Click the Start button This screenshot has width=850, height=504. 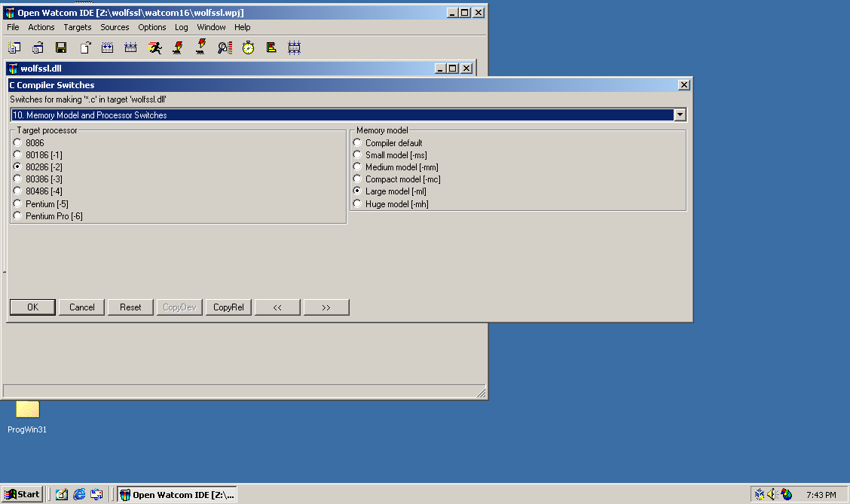tap(22, 494)
